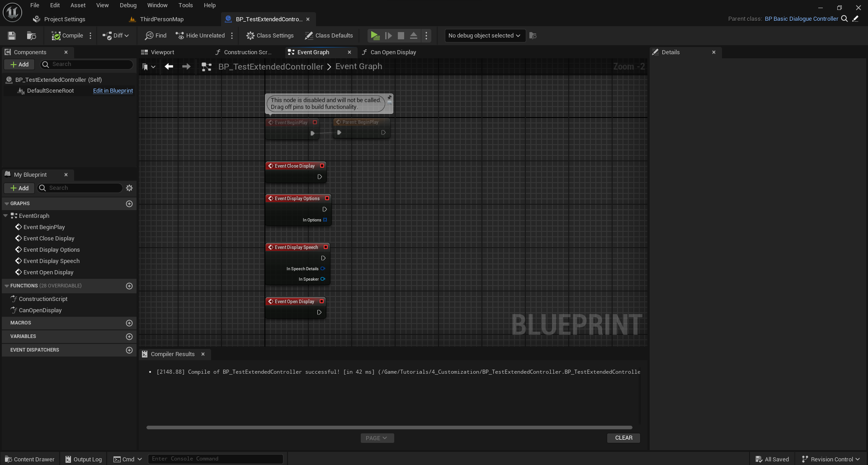Viewport: 868px width, 465px height.
Task: Open the graph bookmarks dropdown
Action: point(149,67)
